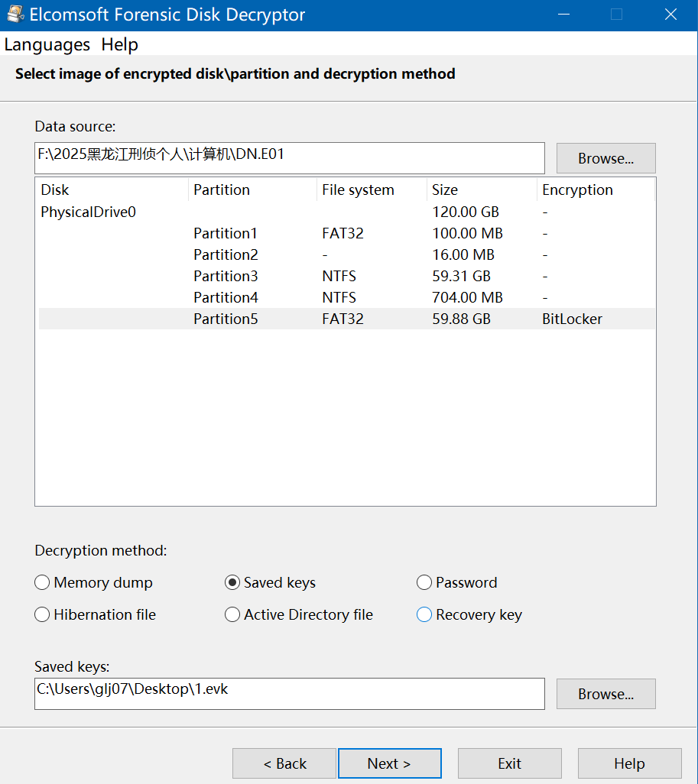Select Active Directory file option
This screenshot has height=784, width=698.
[x=232, y=615]
